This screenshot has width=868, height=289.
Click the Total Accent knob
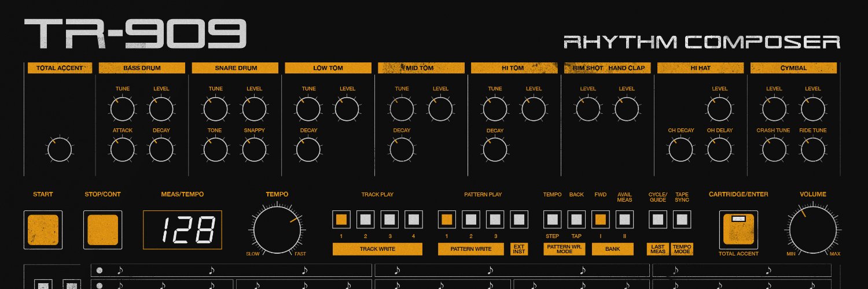pos(60,150)
